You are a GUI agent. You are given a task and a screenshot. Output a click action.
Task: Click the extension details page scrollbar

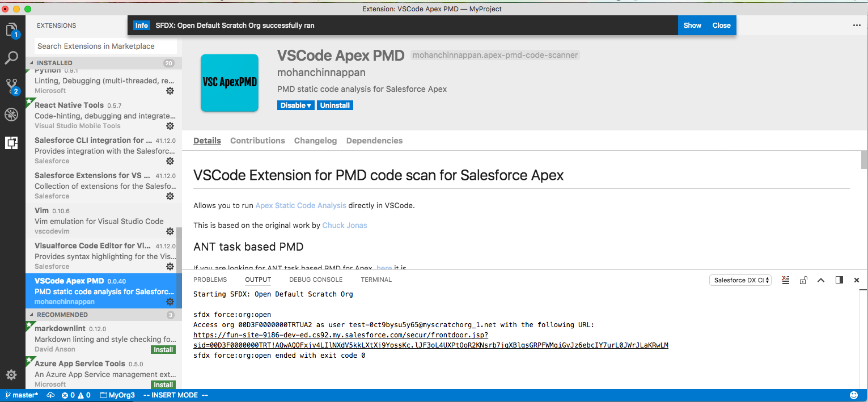pos(864,159)
